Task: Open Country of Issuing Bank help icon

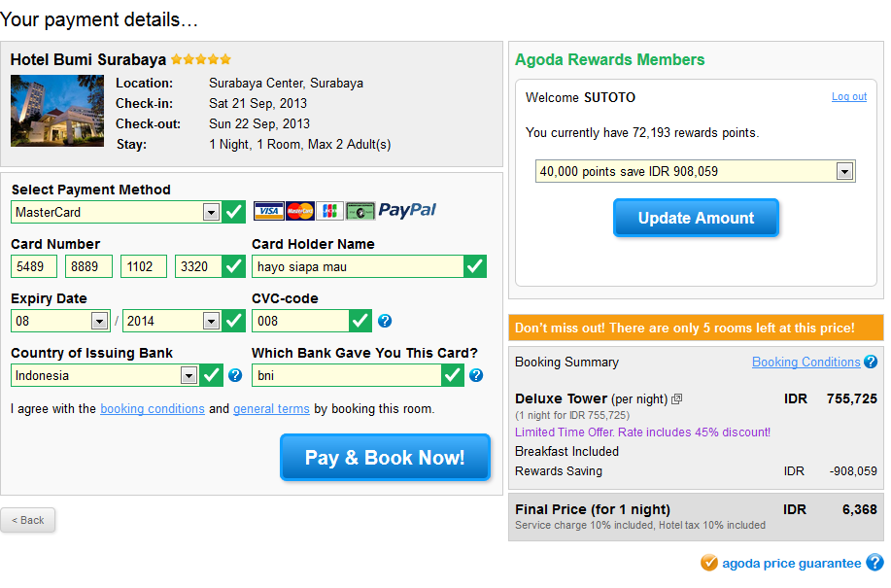Action: [x=235, y=375]
